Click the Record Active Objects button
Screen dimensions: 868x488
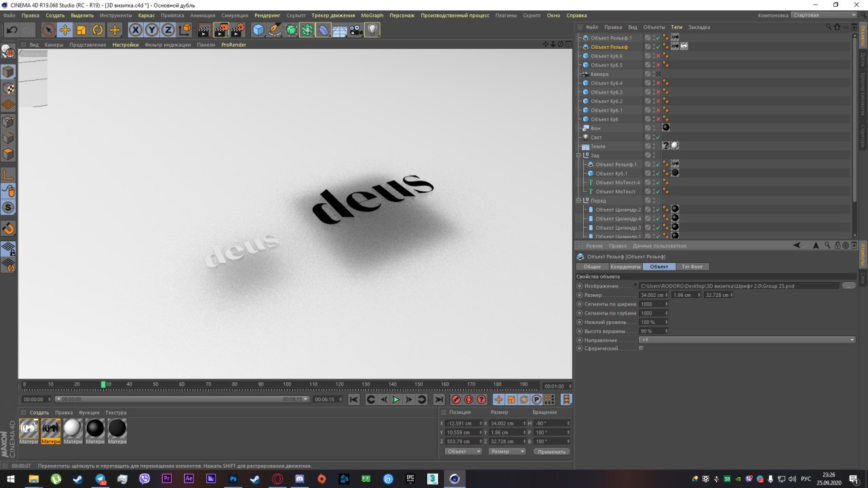[456, 400]
